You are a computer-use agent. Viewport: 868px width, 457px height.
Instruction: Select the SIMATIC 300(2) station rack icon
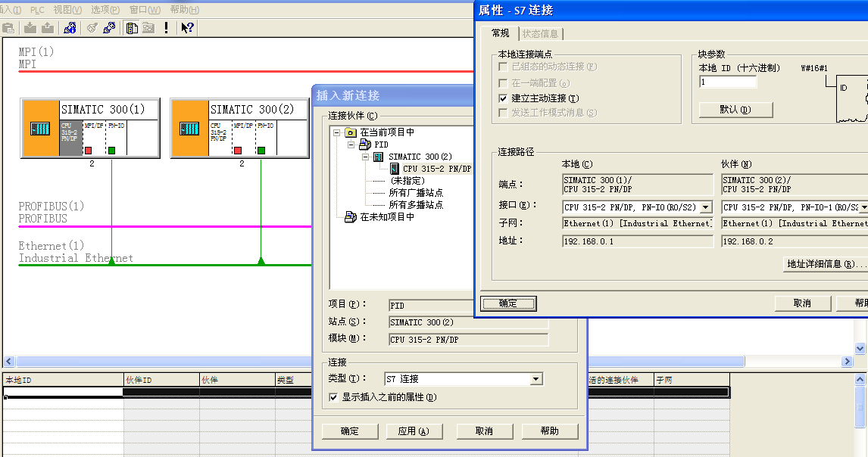[189, 129]
